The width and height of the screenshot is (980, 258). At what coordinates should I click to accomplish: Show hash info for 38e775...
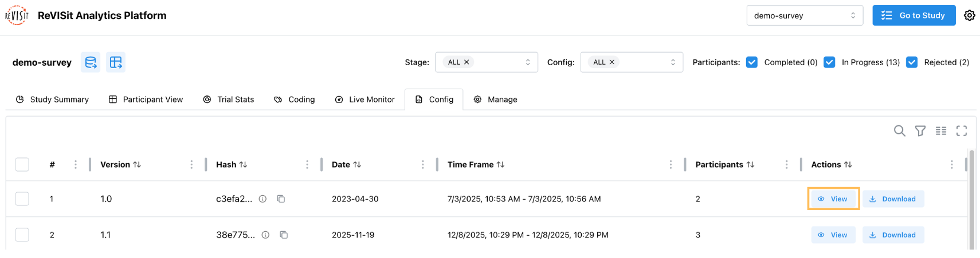265,235
